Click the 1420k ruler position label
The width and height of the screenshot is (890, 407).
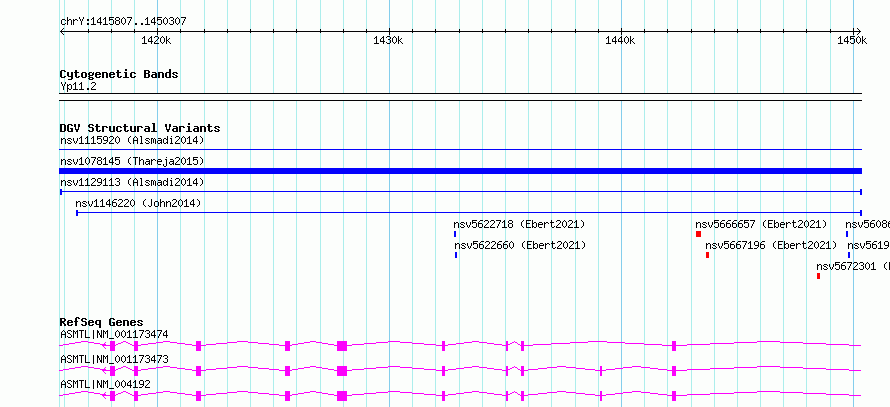[x=156, y=40]
